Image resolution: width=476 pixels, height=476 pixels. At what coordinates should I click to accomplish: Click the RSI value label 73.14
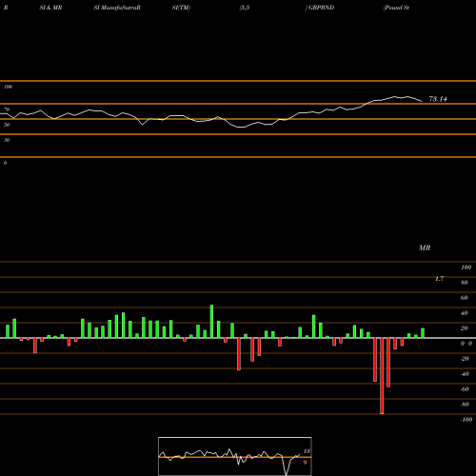(438, 99)
